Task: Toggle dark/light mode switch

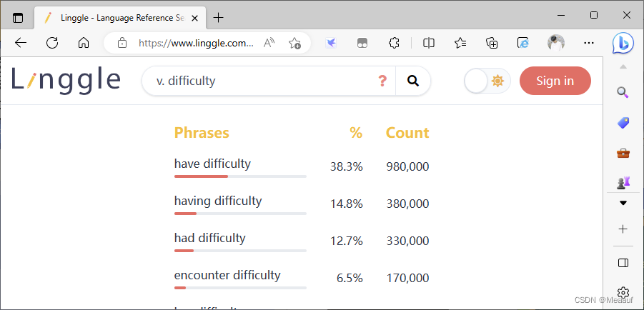Action: coord(487,81)
